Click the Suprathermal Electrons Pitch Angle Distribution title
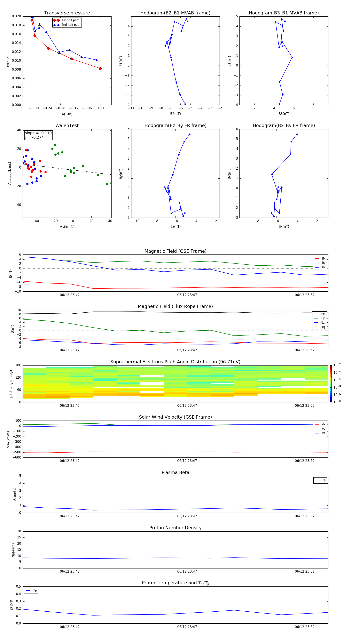The width and height of the screenshot is (351, 644). (x=175, y=362)
